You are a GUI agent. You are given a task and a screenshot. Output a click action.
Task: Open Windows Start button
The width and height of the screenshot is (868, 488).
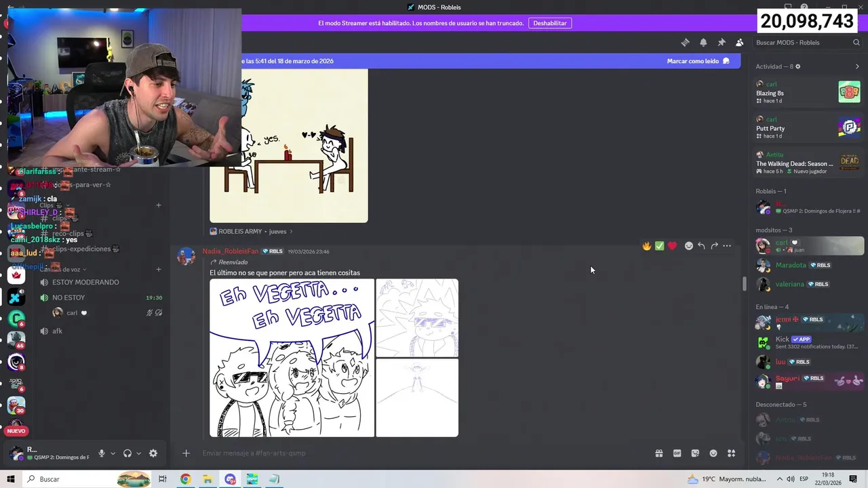click(x=10, y=479)
